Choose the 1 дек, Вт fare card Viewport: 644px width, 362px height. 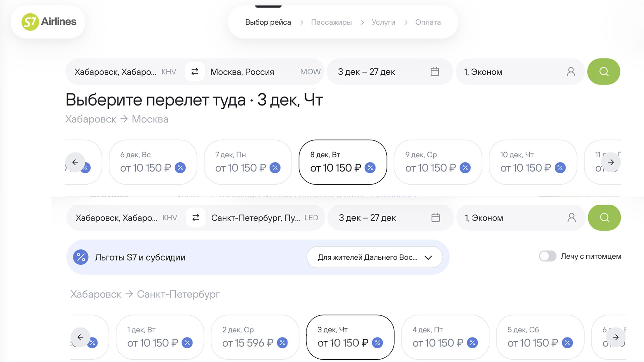pos(160,337)
